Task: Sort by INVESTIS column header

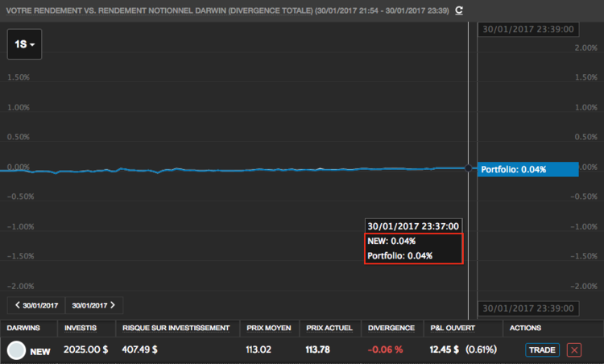Action: click(x=81, y=328)
